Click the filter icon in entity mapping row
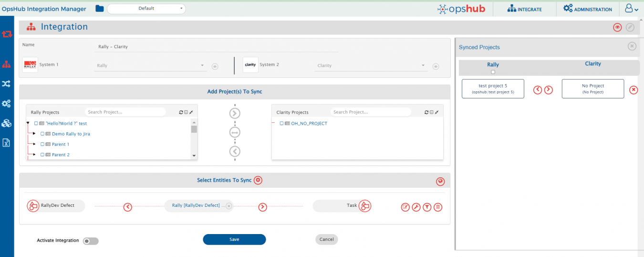644x257 pixels. (x=427, y=207)
